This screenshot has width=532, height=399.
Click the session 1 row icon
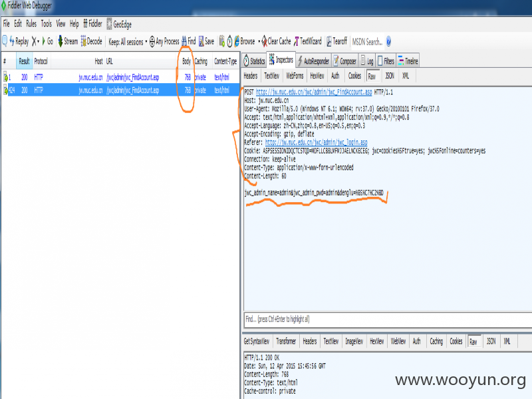click(x=5, y=78)
